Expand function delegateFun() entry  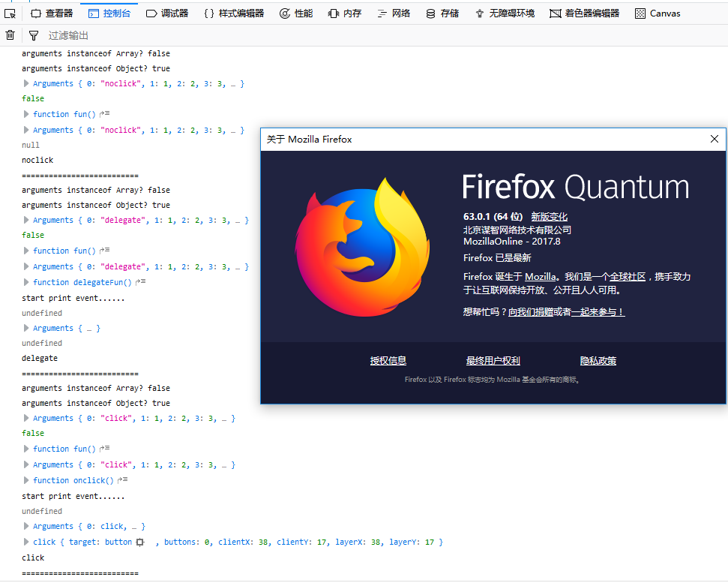click(26, 282)
